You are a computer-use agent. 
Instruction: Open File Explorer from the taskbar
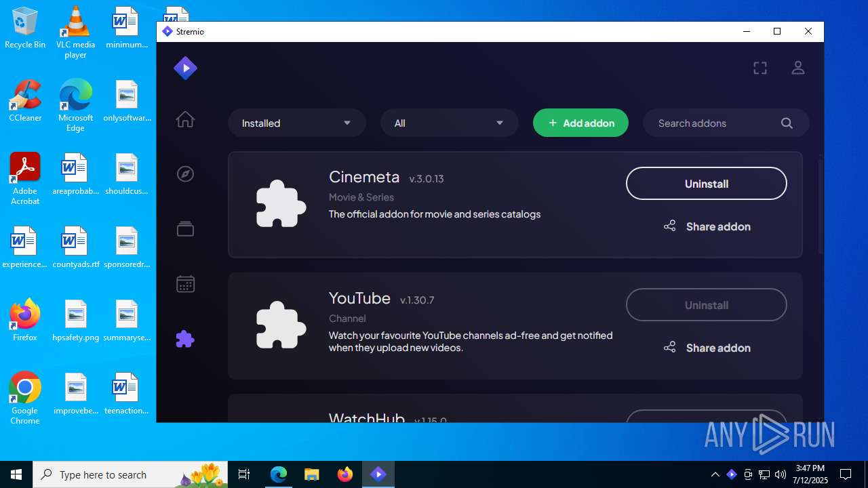pos(311,474)
